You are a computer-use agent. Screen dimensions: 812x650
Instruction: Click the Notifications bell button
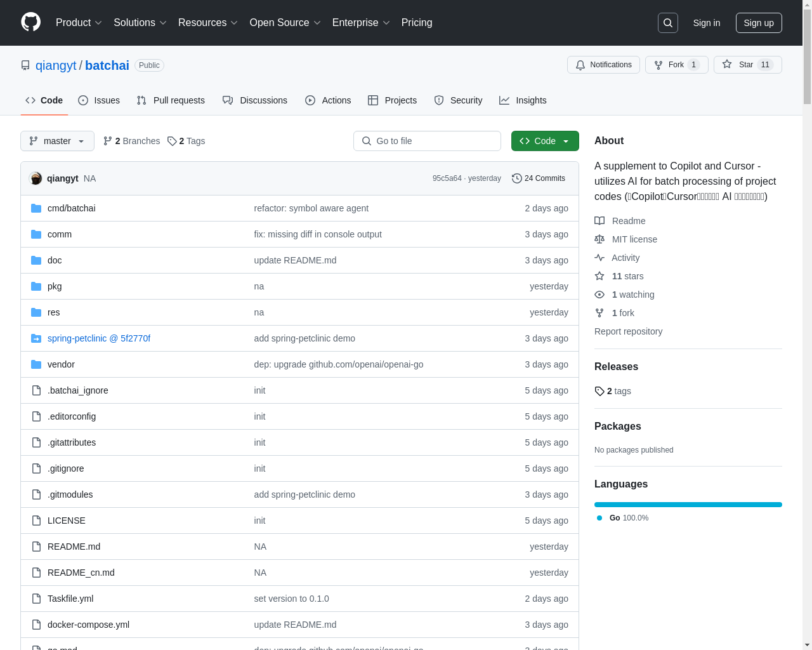pos(603,65)
